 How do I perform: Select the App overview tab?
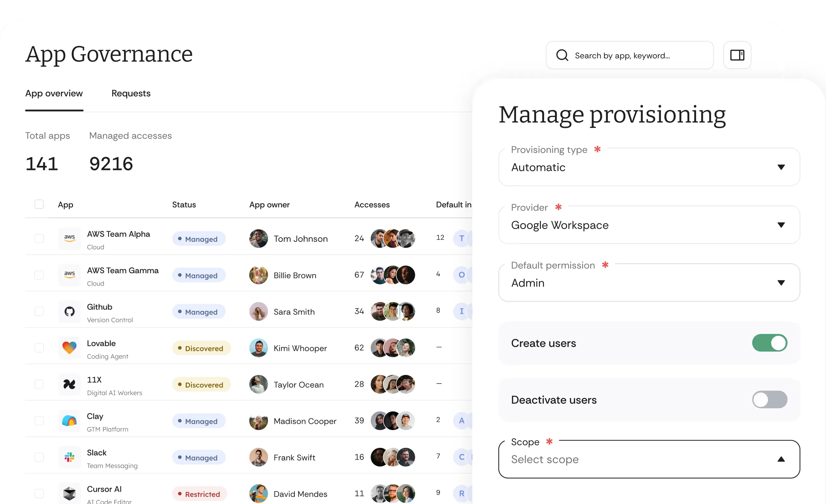coord(54,93)
